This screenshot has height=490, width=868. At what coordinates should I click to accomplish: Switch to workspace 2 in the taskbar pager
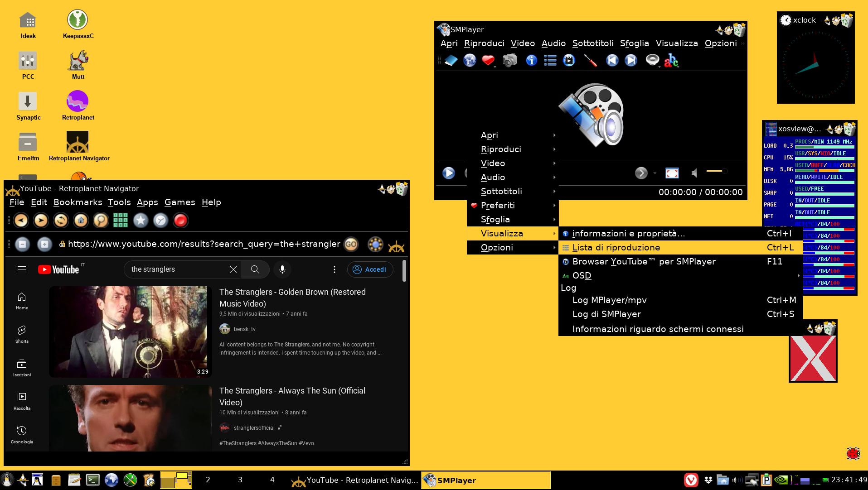[208, 480]
